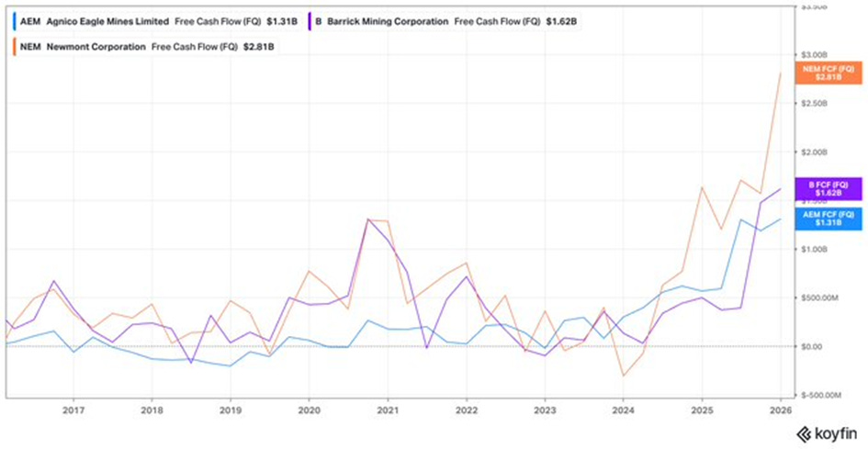Click the $1.00B y-axis label
The height and width of the screenshot is (449, 868).
[x=813, y=249]
